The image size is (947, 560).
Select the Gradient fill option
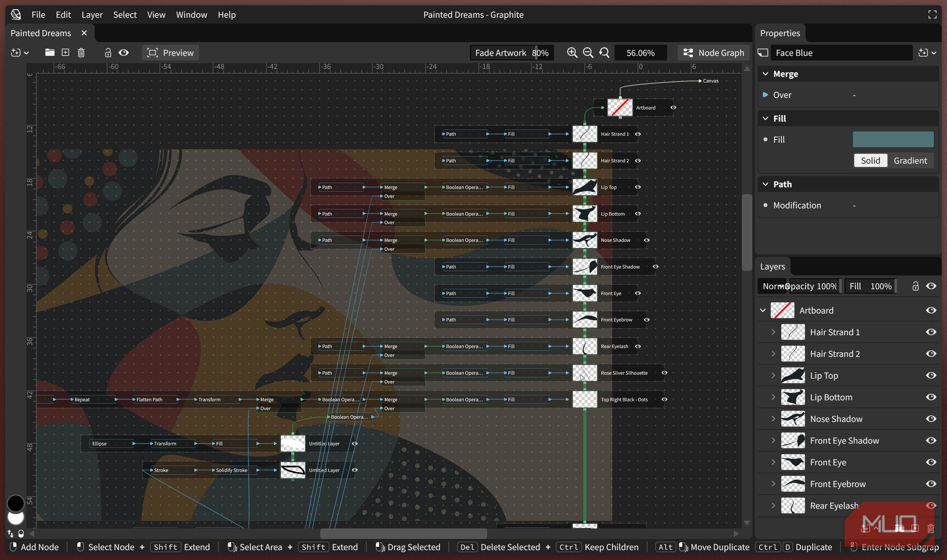(910, 161)
